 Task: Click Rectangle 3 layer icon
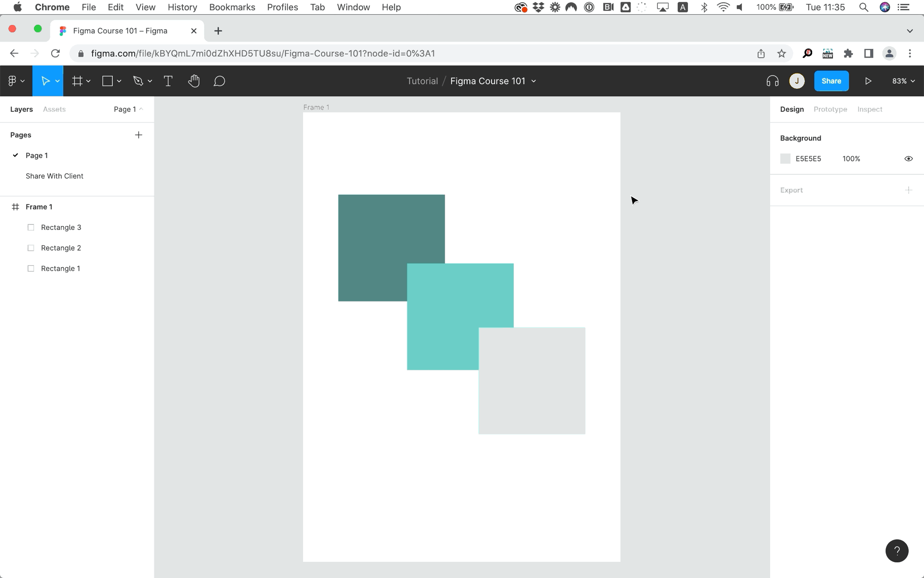31,228
